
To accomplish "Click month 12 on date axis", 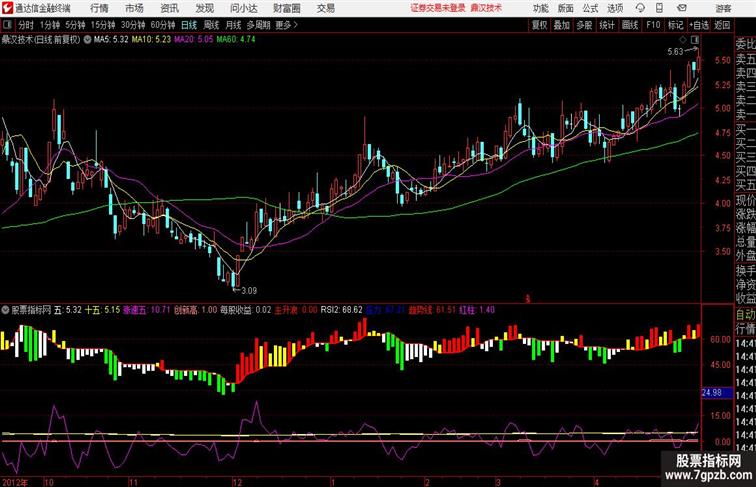I will point(237,482).
